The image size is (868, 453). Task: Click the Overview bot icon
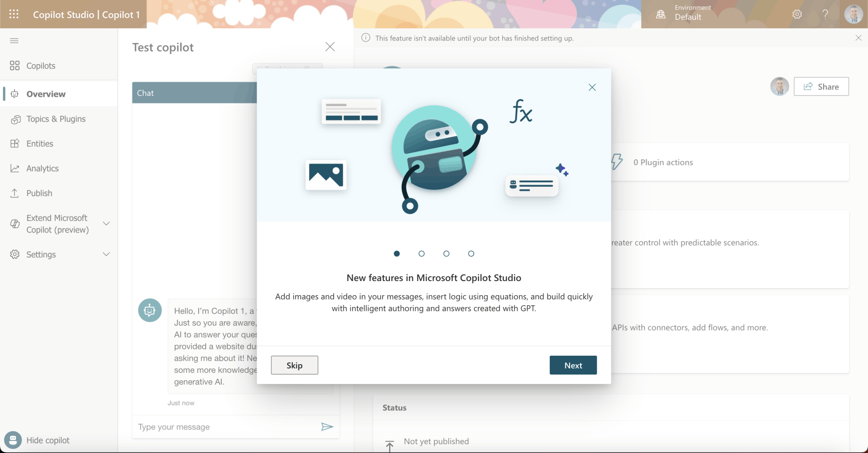pyautogui.click(x=15, y=94)
